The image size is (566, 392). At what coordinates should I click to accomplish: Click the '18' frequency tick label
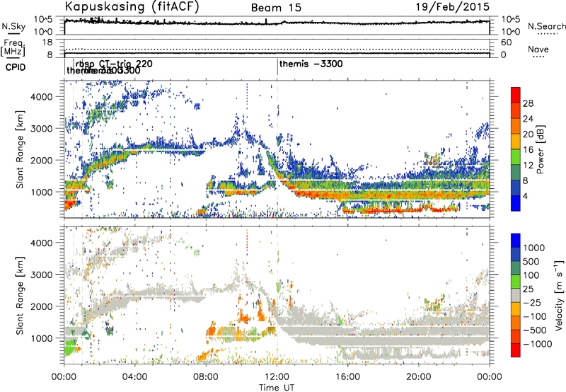coord(47,42)
